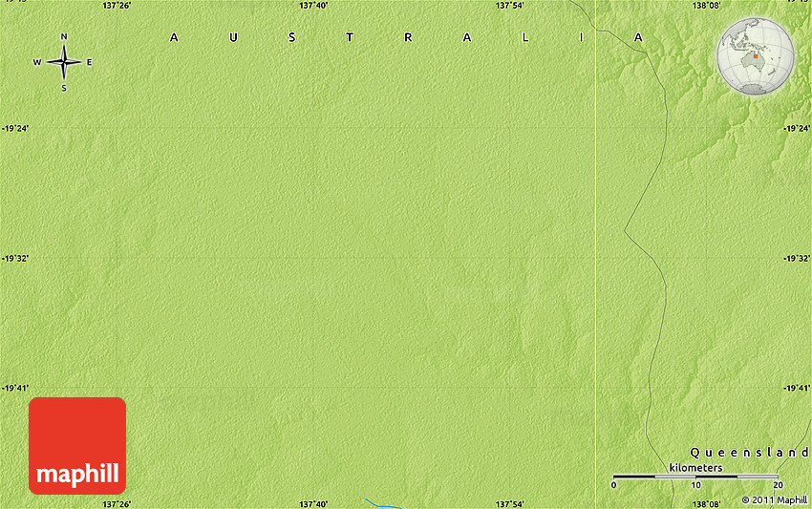Click the 0 mark on the scale bar
The image size is (812, 509).
613,485
